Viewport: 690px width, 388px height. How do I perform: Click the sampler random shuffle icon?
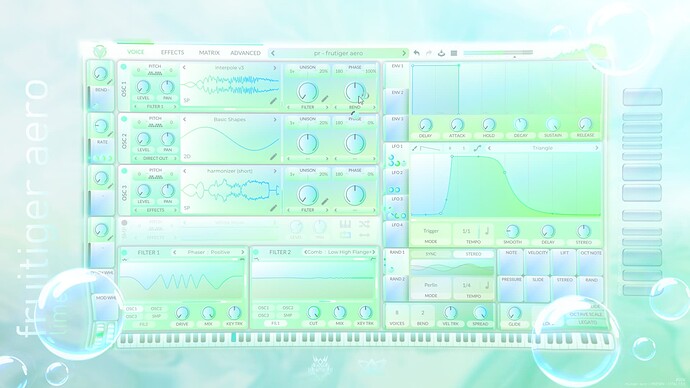coord(364,224)
